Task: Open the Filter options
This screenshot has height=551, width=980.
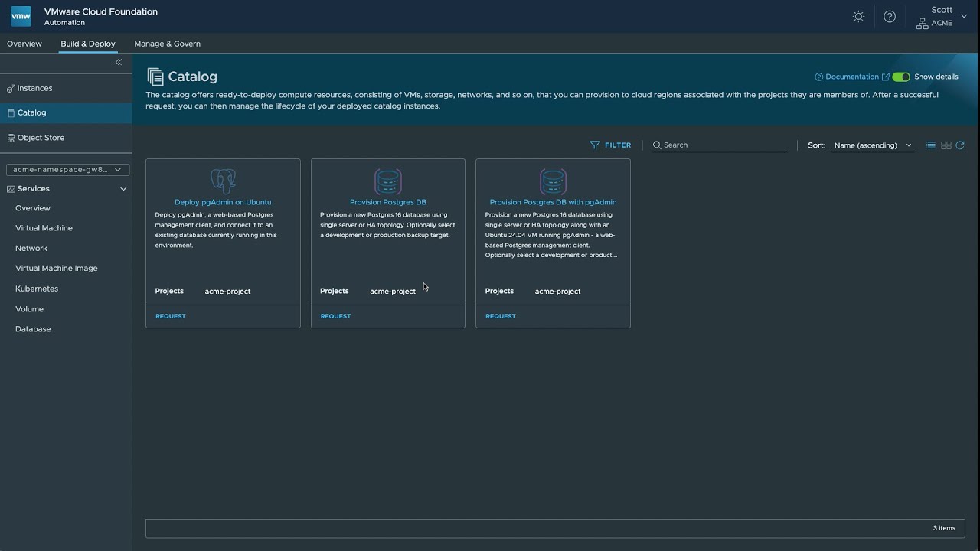Action: pyautogui.click(x=610, y=145)
